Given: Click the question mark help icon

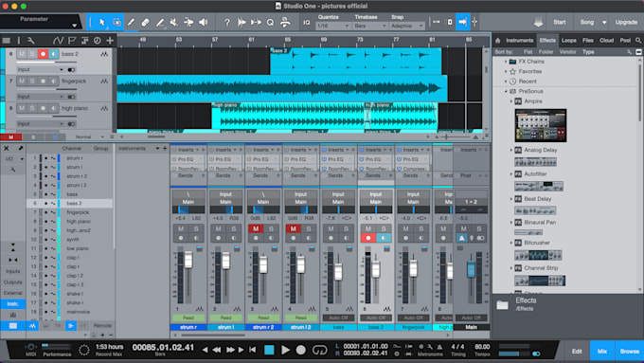Looking at the screenshot, I should 226,22.
